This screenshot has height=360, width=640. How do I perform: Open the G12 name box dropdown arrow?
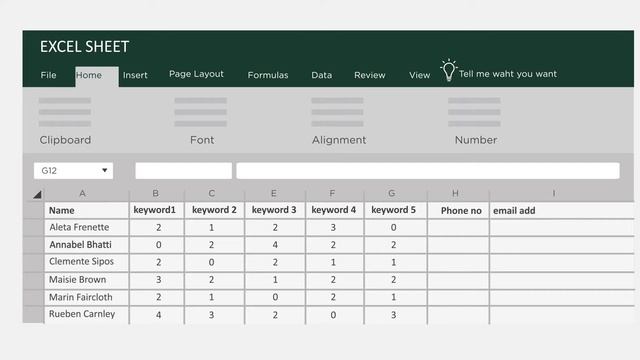[104, 170]
